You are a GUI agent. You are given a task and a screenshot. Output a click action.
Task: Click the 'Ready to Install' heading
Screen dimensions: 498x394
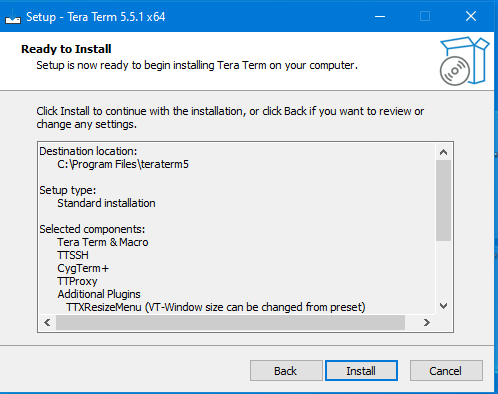[x=66, y=49]
